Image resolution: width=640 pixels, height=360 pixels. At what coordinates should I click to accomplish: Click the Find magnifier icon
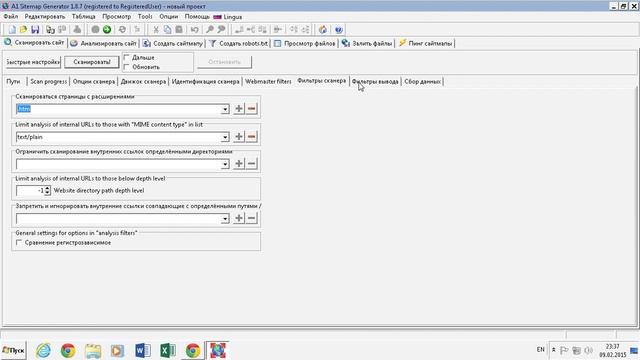(x=209, y=29)
